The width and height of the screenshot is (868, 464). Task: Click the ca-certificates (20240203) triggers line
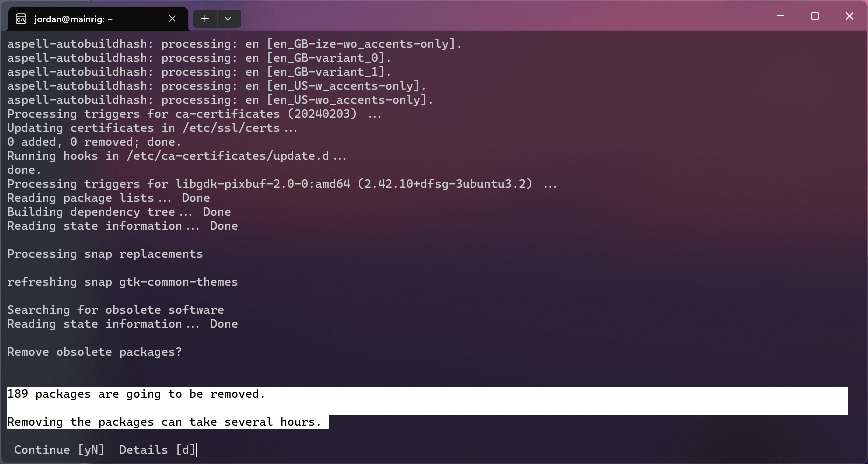[194, 114]
